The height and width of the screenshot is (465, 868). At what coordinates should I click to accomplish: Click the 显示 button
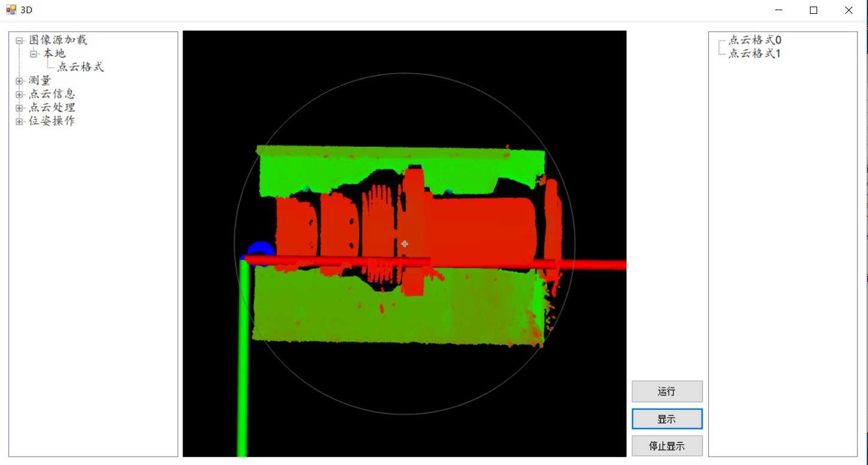pyautogui.click(x=667, y=419)
